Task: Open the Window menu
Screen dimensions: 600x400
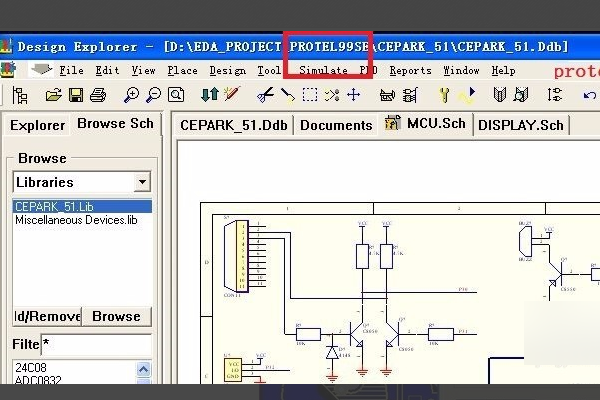Action: [461, 70]
